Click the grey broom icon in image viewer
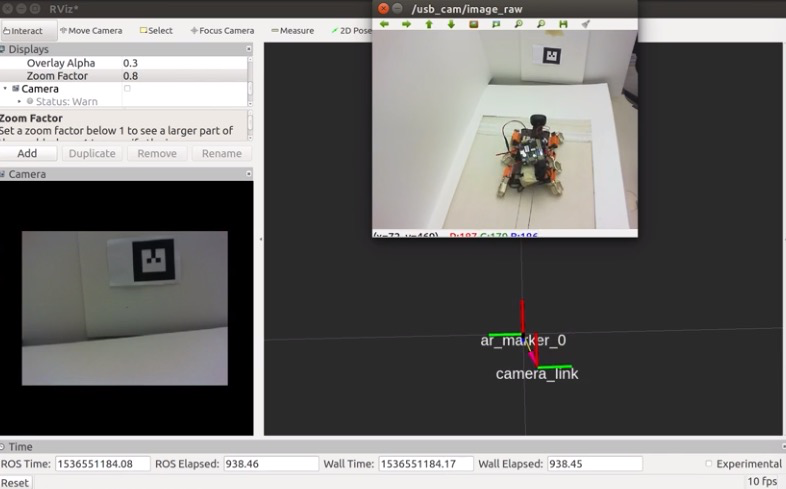The image size is (786, 489). [x=585, y=24]
